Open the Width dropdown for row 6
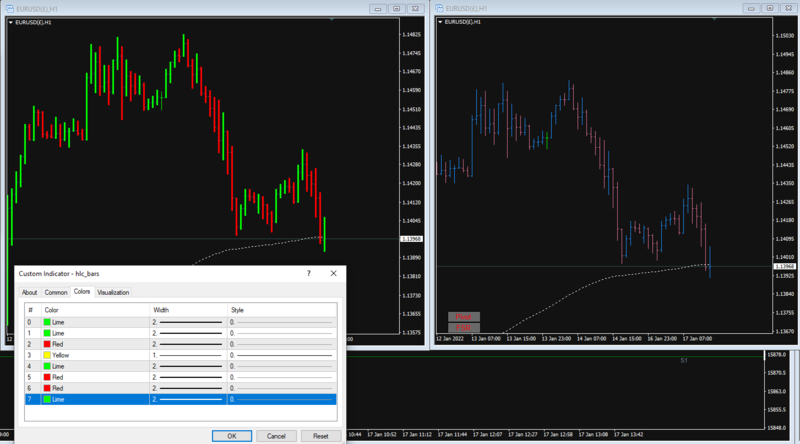 188,388
